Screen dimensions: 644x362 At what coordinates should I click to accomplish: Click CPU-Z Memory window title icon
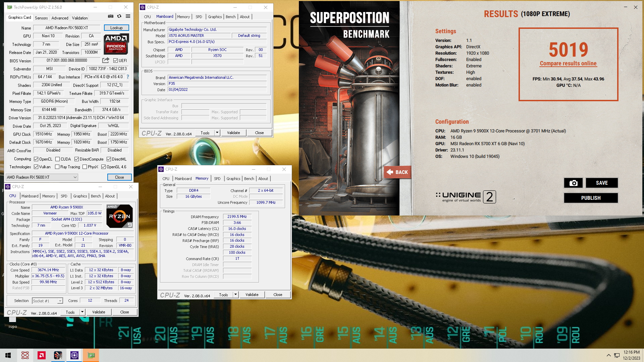point(161,169)
